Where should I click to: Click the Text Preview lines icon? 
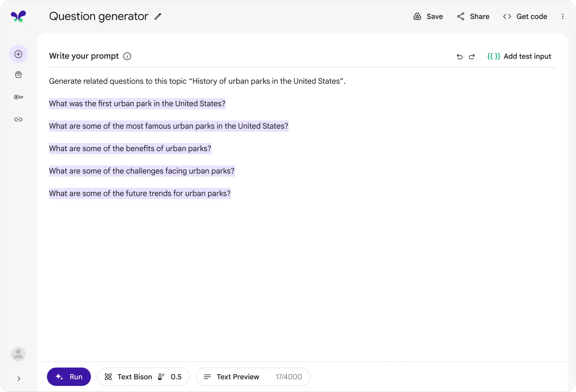[x=207, y=377]
